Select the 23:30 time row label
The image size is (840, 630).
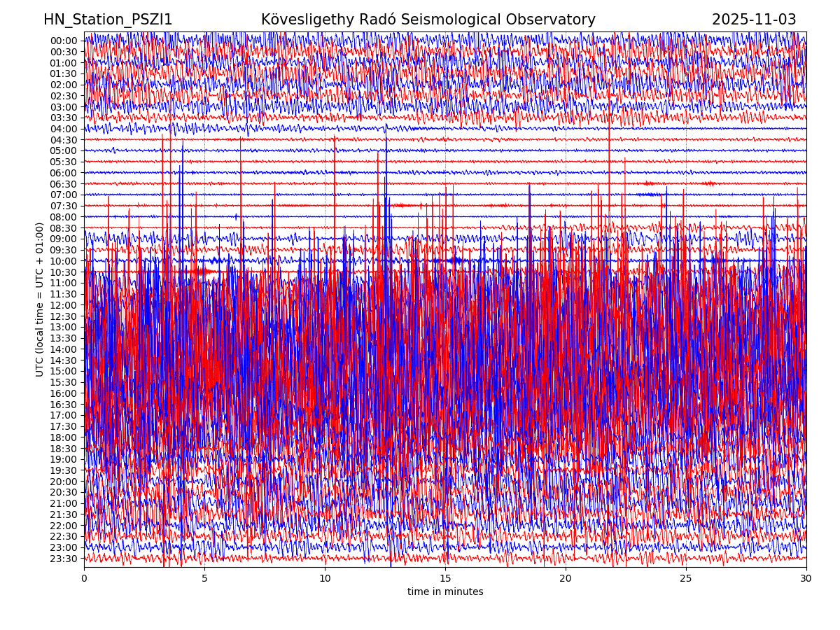tap(64, 559)
